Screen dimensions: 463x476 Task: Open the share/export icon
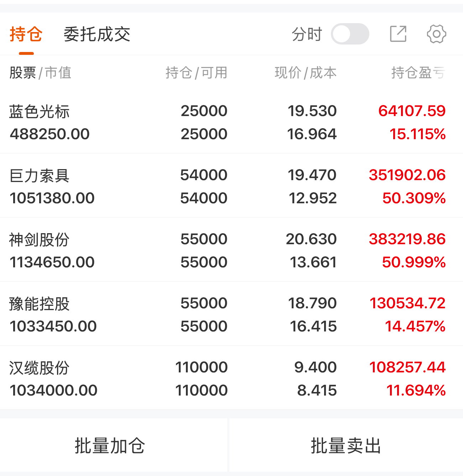tap(398, 34)
